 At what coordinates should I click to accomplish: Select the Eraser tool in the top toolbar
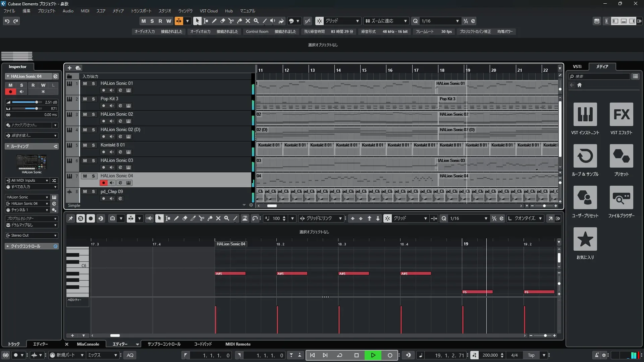(x=222, y=21)
